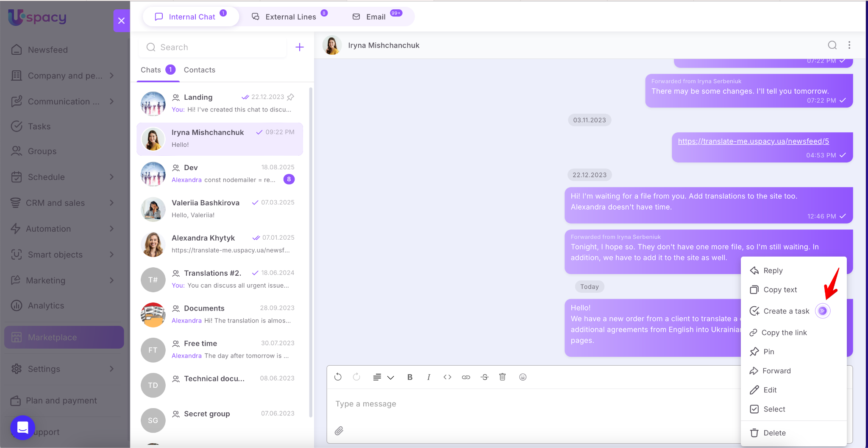Switch to the External Lines tab

click(x=290, y=17)
